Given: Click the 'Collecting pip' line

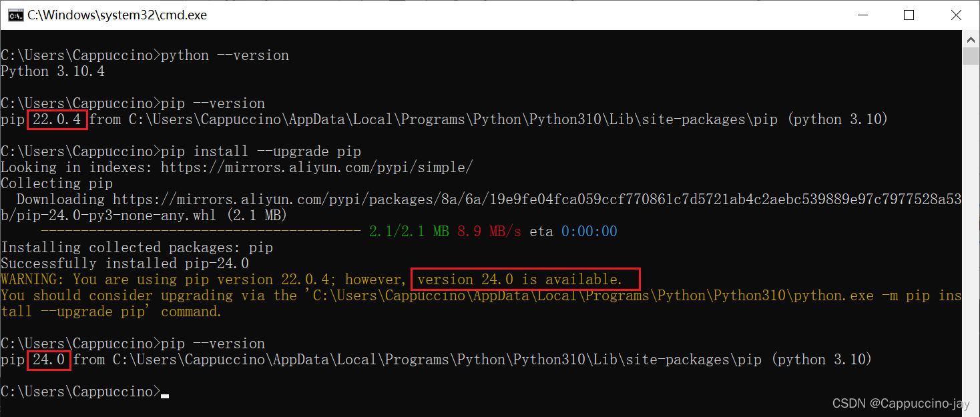Looking at the screenshot, I should (x=57, y=183).
